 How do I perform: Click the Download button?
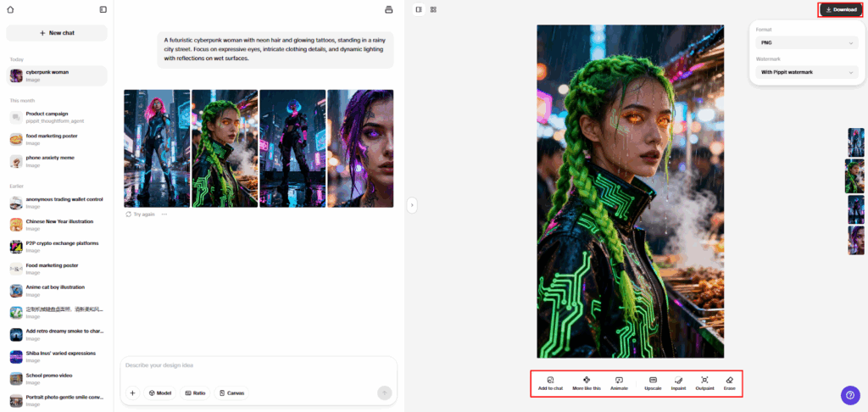pos(841,9)
